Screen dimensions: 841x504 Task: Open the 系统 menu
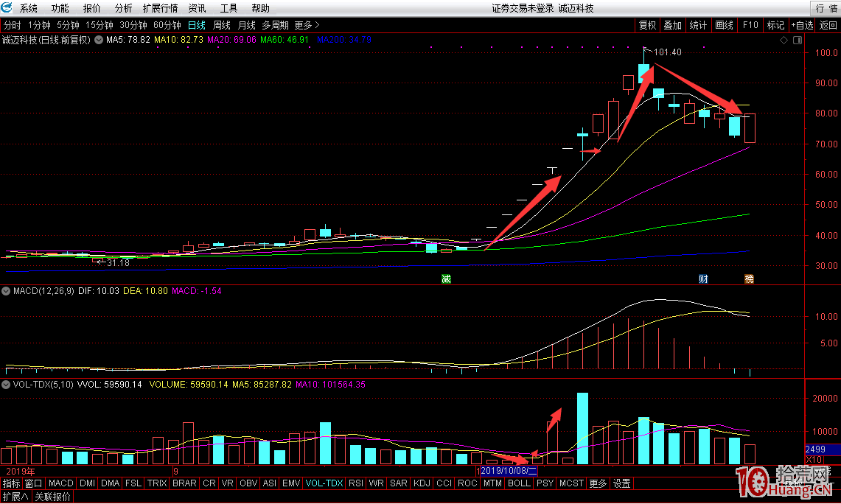pyautogui.click(x=29, y=9)
